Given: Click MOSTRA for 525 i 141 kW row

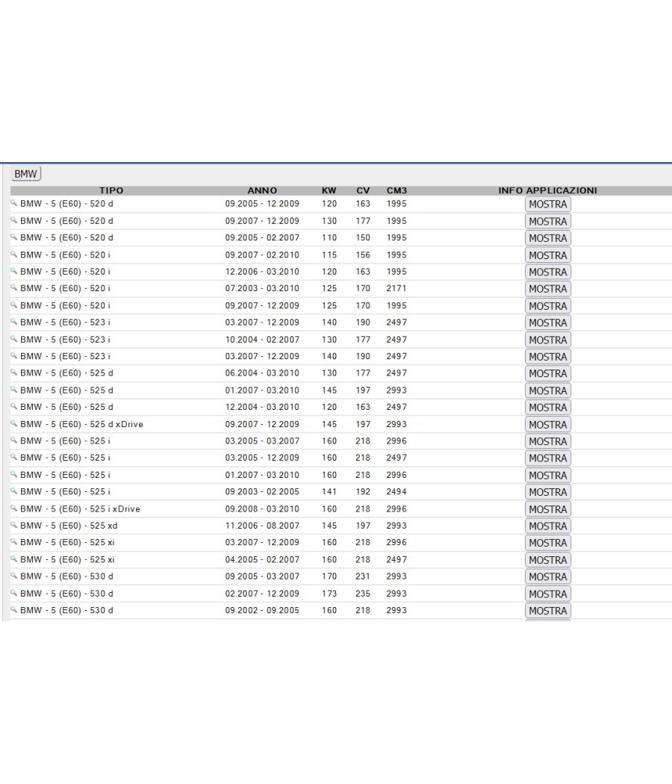Looking at the screenshot, I should 547,492.
